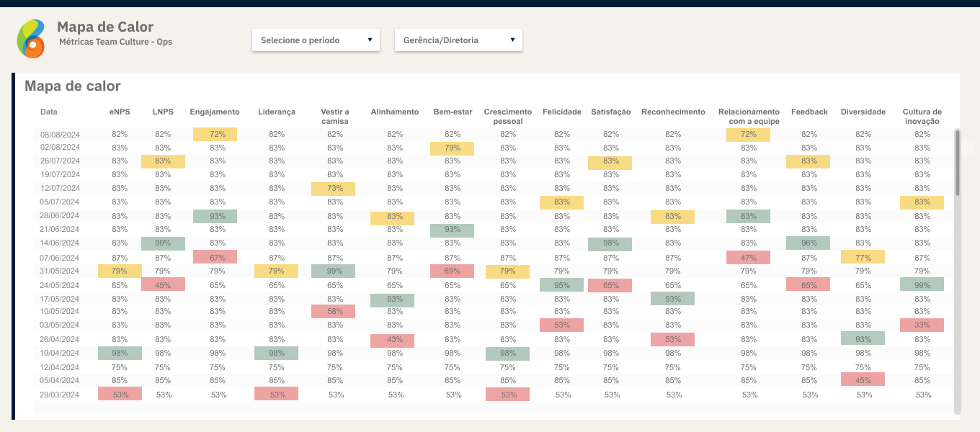Click the red 47% Relacionamento cell
This screenshot has width=980, height=432.
pos(748,257)
